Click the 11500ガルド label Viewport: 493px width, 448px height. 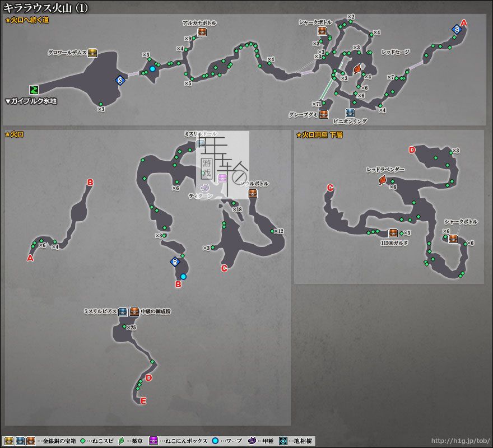[394, 243]
